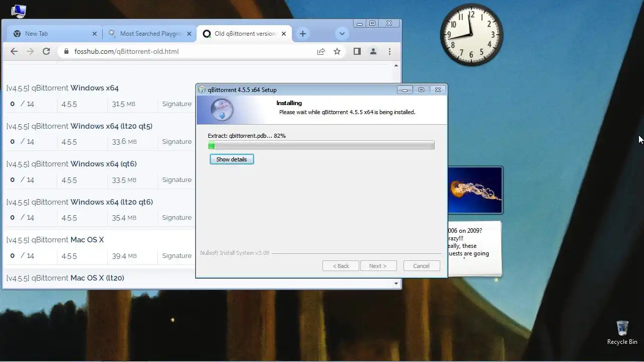Open qBittorrent Mac OS X (lt20) link

(65, 278)
